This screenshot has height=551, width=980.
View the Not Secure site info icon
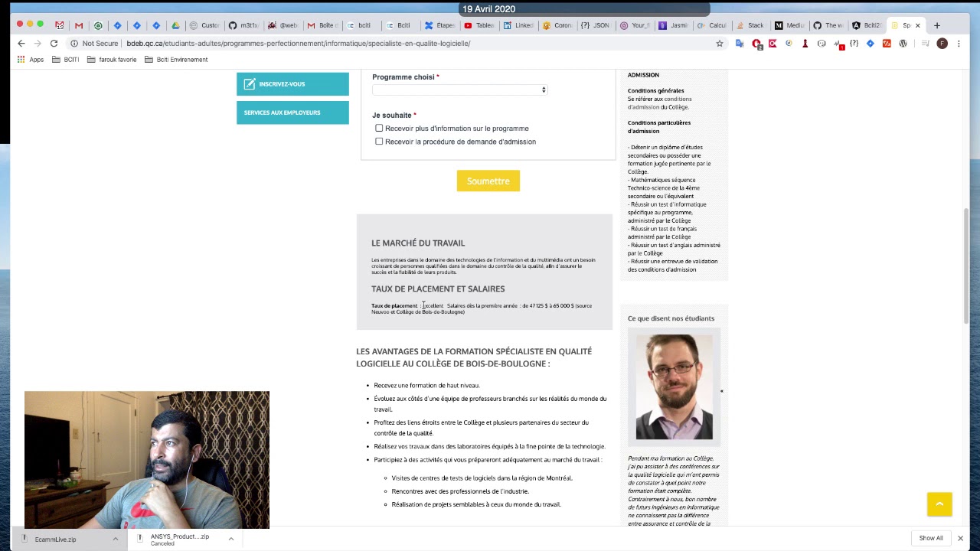pos(74,44)
